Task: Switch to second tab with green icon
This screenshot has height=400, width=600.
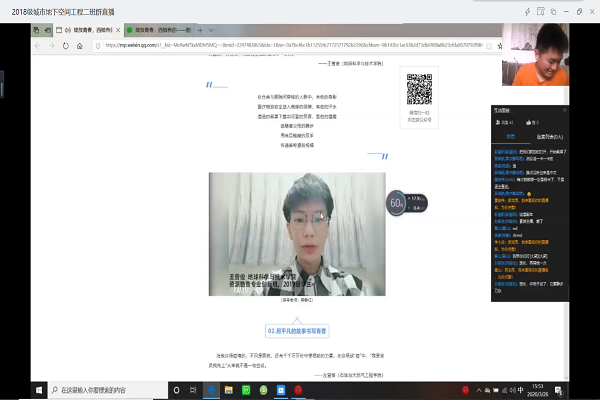Action: pyautogui.click(x=159, y=30)
